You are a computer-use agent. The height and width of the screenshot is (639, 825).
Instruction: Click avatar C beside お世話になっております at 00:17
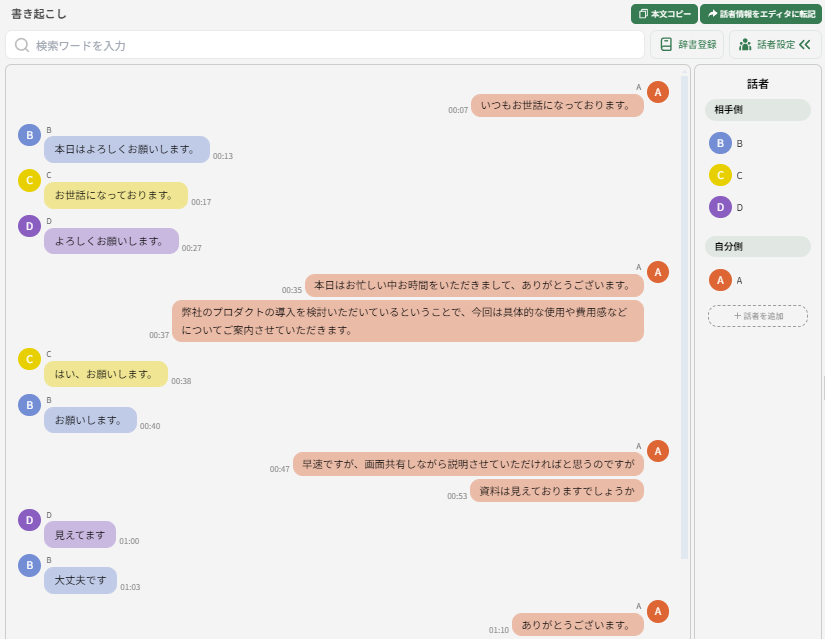pos(29,181)
